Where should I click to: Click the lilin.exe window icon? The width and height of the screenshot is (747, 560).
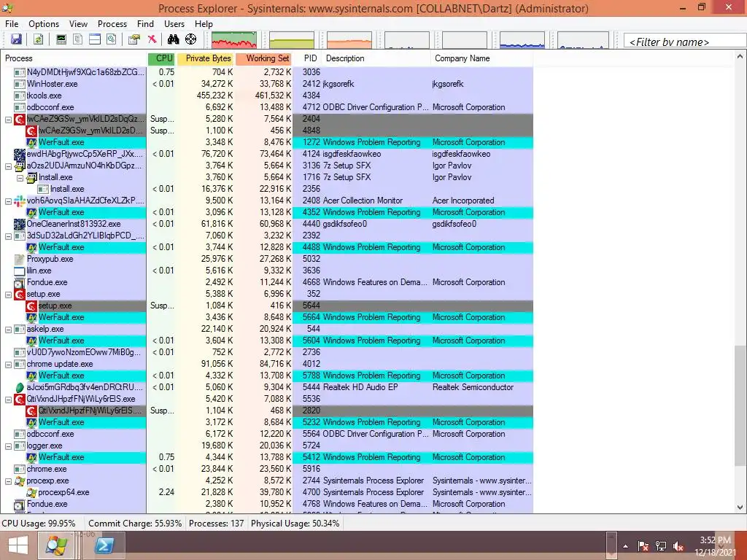pyautogui.click(x=20, y=271)
